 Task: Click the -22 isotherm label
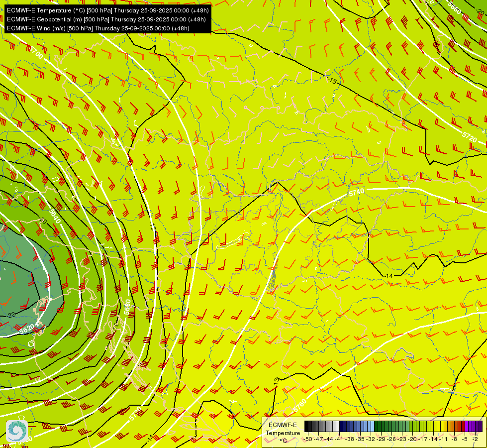click(11, 315)
